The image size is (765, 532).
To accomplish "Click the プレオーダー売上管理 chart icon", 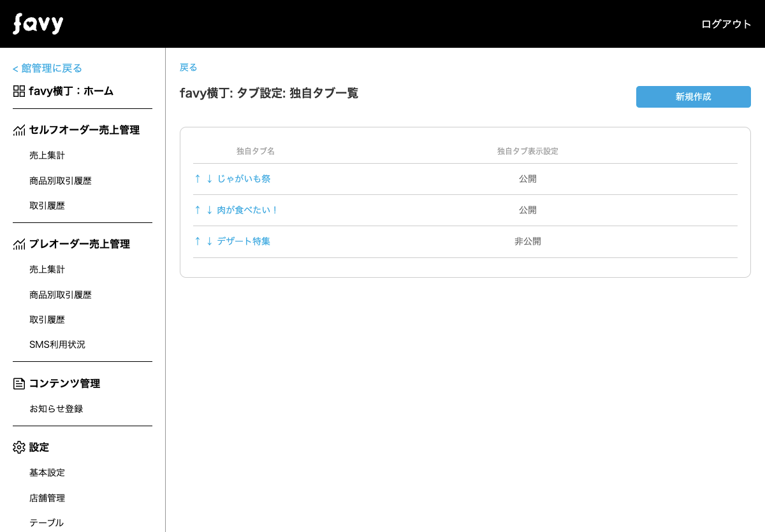I will (x=19, y=244).
